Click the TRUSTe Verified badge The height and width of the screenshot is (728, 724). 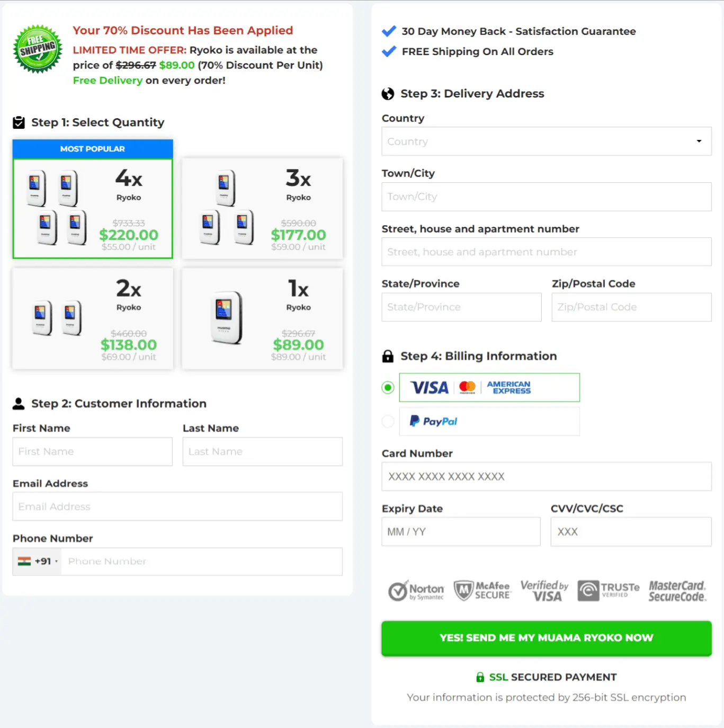(607, 590)
